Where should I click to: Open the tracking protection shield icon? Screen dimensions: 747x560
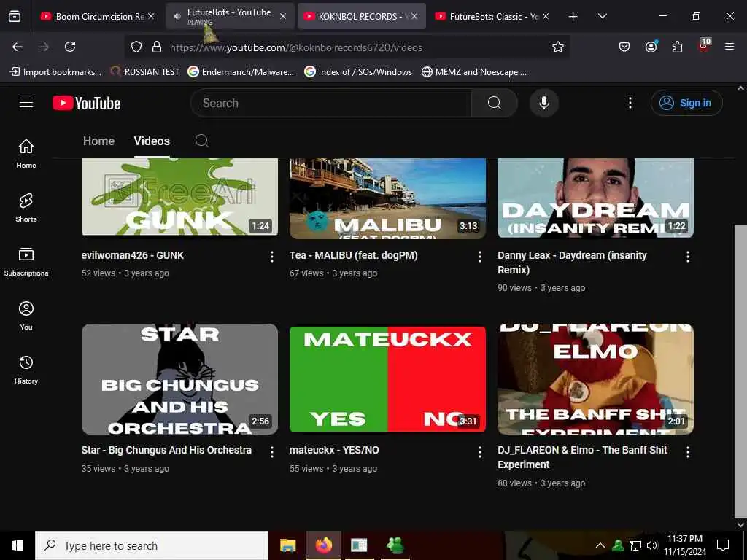pyautogui.click(x=136, y=47)
